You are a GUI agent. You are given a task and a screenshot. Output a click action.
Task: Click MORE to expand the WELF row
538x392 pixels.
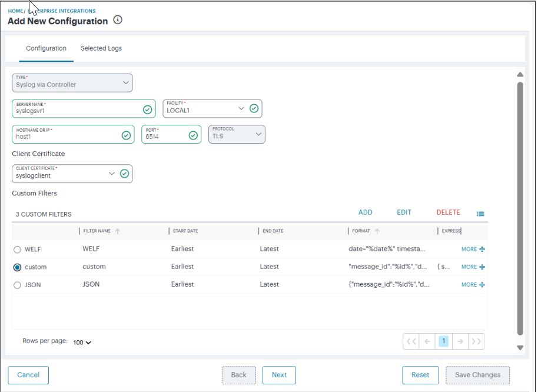(x=469, y=249)
